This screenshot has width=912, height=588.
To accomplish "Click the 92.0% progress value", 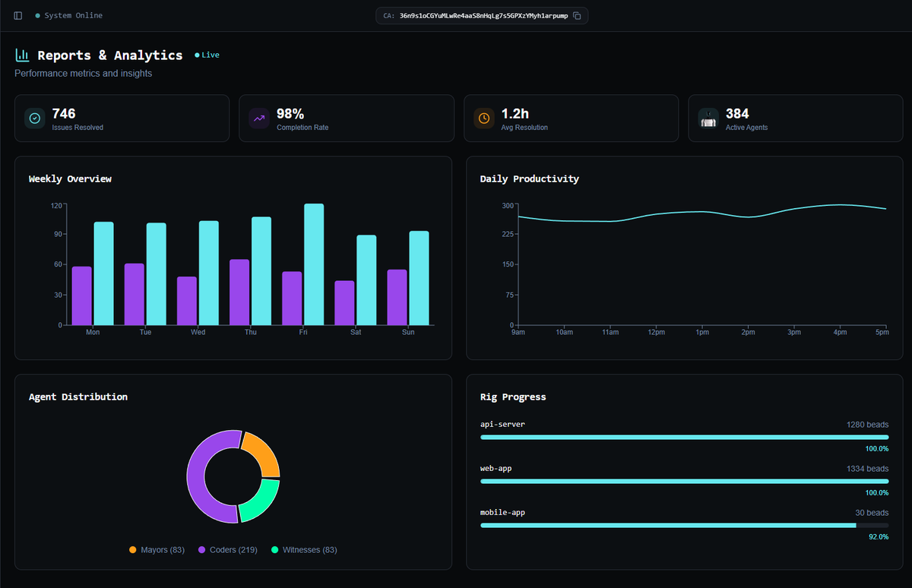I will click(878, 536).
